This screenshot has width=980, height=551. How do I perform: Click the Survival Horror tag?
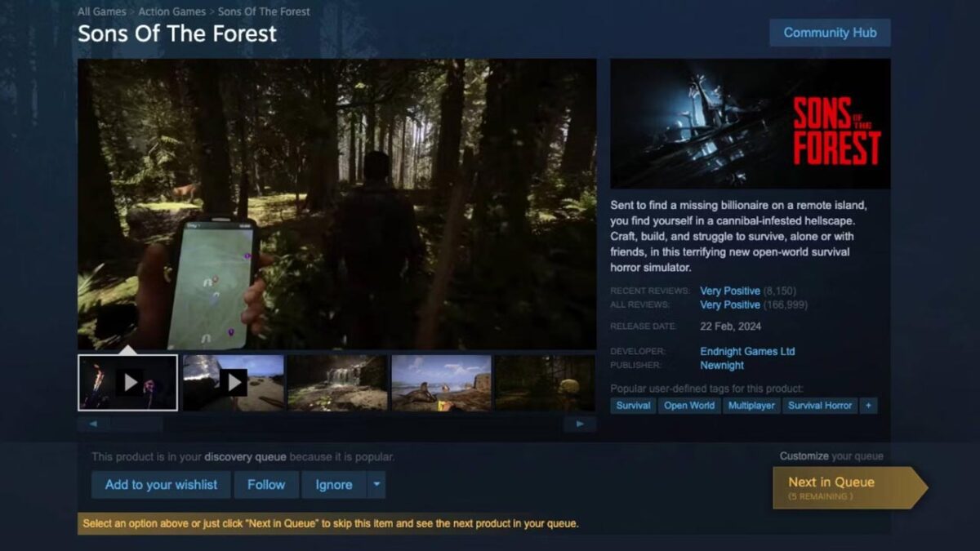pyautogui.click(x=820, y=406)
